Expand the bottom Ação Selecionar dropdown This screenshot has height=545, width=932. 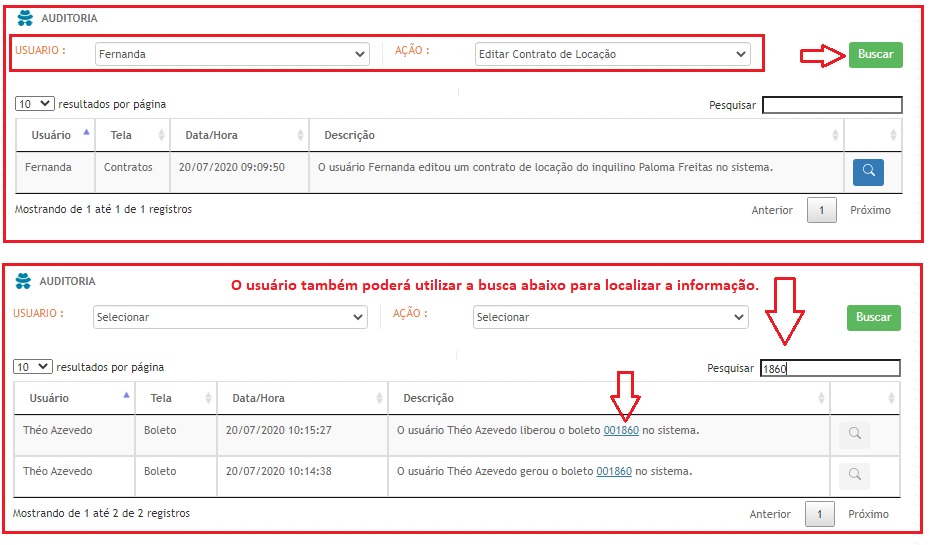coord(610,317)
